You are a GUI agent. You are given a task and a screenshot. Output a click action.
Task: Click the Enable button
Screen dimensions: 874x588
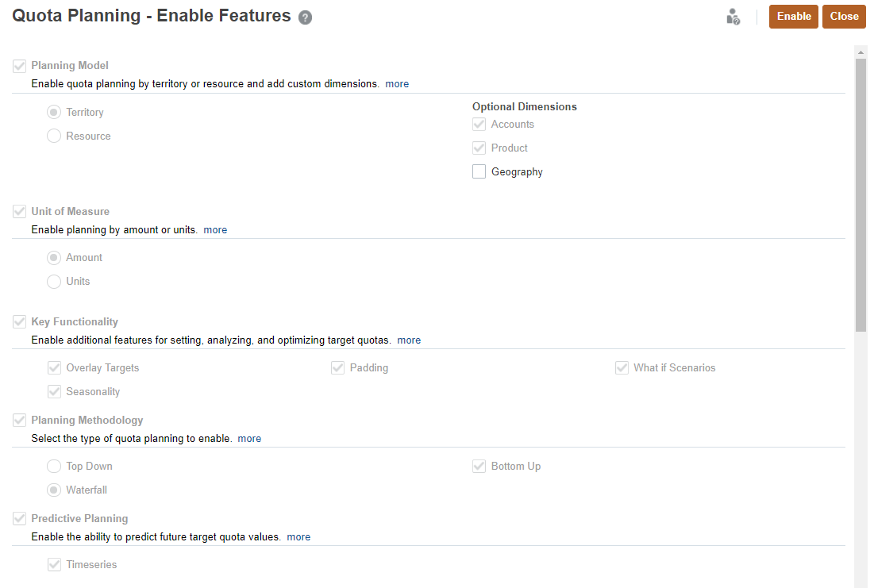tap(793, 16)
